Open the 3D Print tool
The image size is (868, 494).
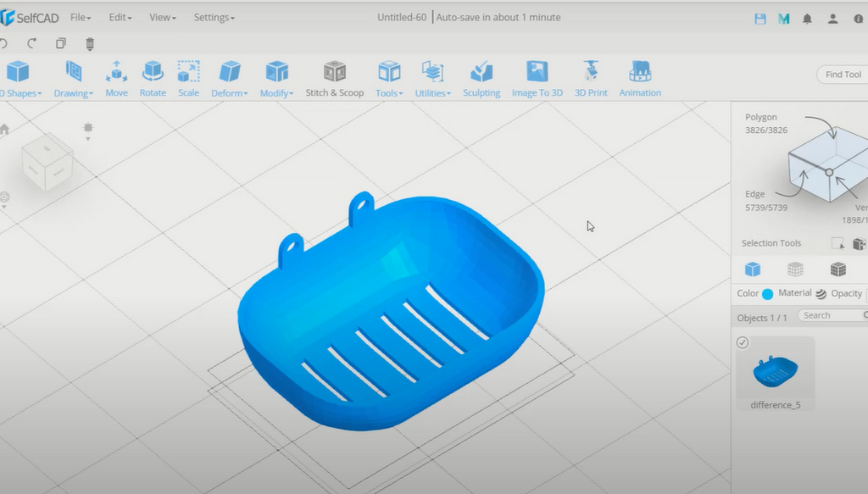(x=590, y=80)
